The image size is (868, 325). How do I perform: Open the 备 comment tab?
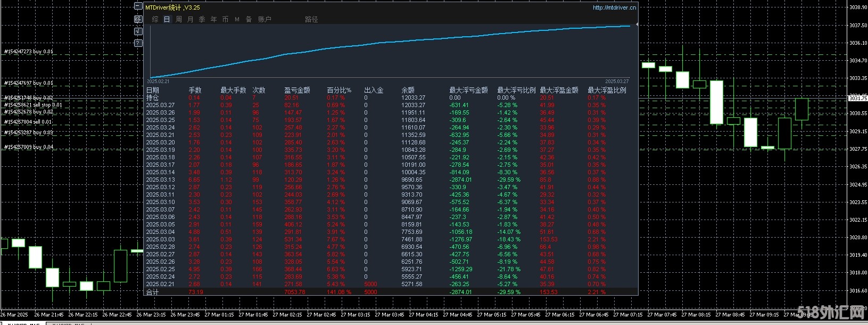[249, 19]
